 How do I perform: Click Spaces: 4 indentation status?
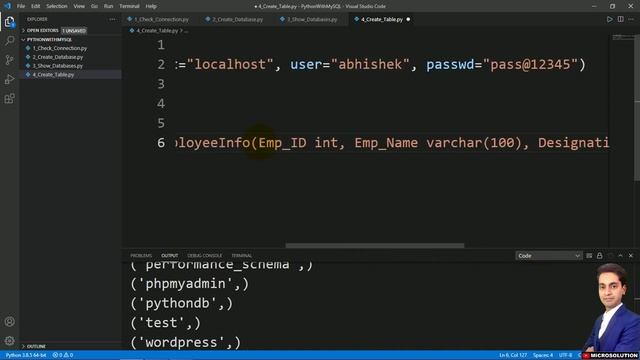[x=543, y=355]
